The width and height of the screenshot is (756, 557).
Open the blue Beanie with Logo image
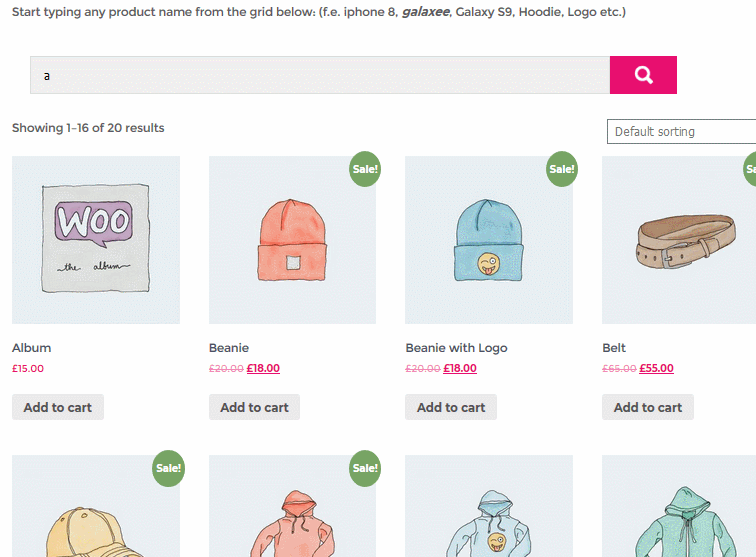point(489,240)
